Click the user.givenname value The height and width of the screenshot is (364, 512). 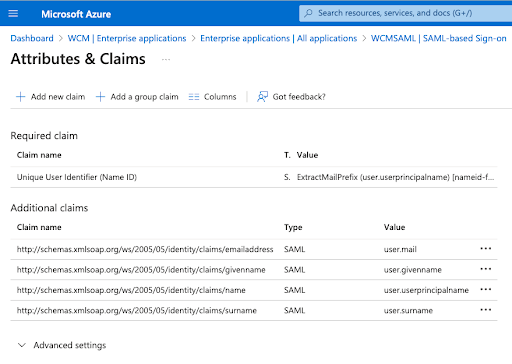coord(413,270)
